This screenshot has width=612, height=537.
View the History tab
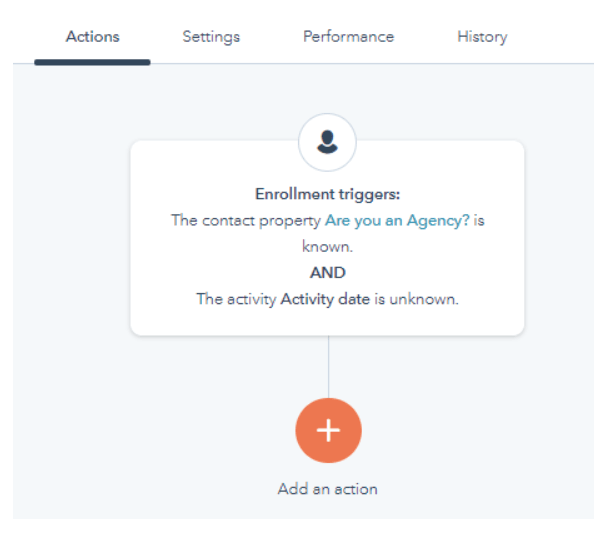coord(482,37)
